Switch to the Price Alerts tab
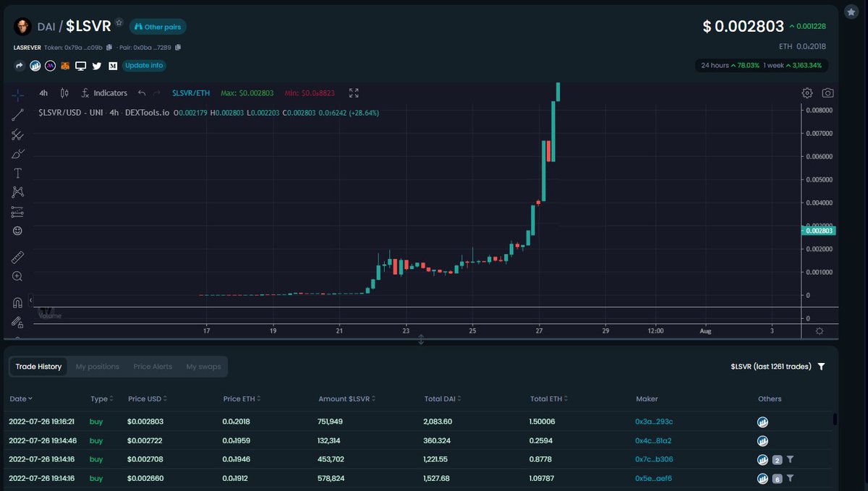The height and width of the screenshot is (491, 868). tap(153, 367)
